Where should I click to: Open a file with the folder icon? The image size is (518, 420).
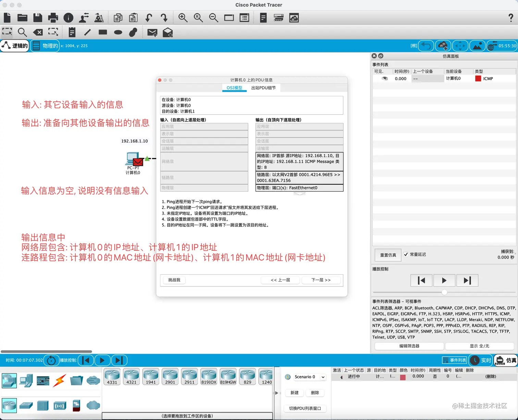22,17
